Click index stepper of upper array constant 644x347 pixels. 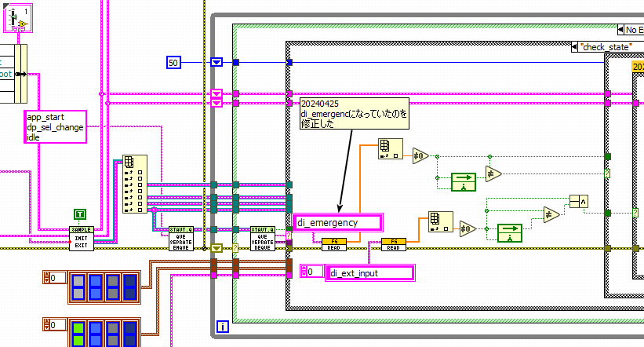pos(46,278)
